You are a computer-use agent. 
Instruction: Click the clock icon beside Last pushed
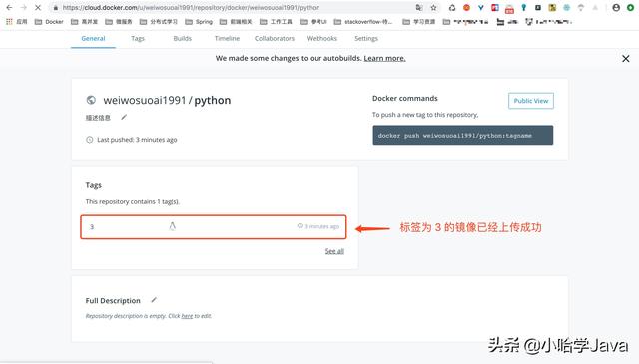[89, 140]
